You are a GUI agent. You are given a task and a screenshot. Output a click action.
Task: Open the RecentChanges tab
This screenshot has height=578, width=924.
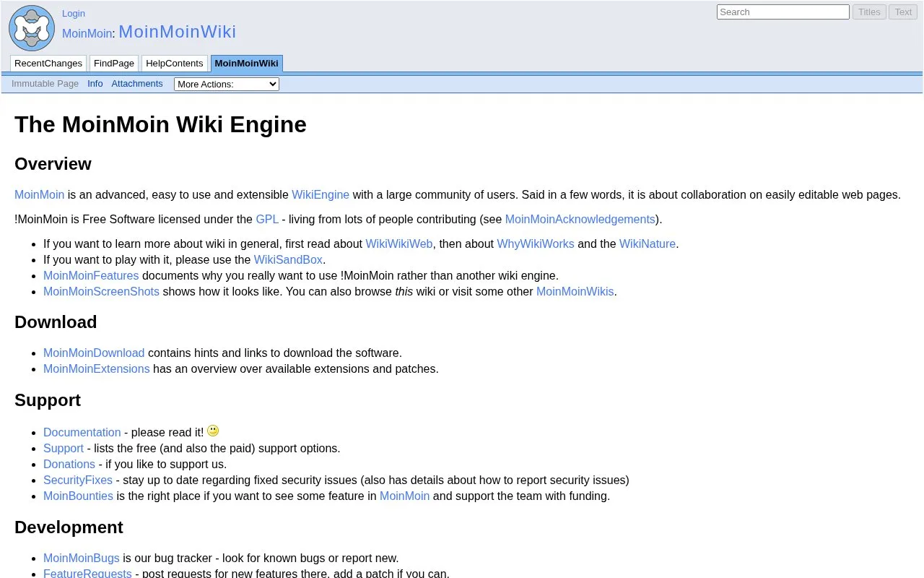pyautogui.click(x=48, y=64)
